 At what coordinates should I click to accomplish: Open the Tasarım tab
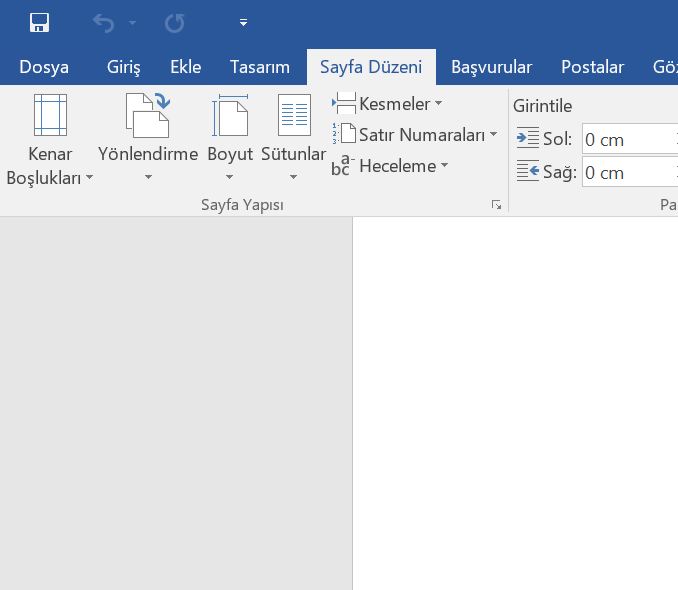pyautogui.click(x=260, y=68)
